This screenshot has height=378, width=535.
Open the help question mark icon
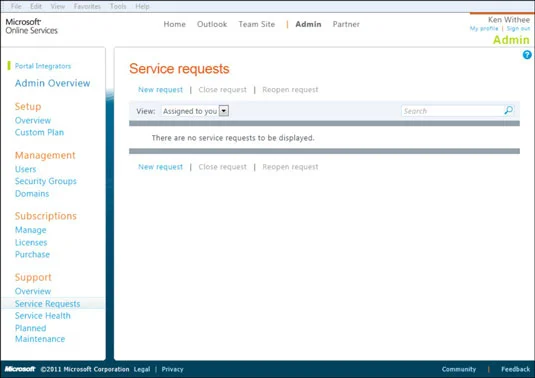click(x=527, y=55)
